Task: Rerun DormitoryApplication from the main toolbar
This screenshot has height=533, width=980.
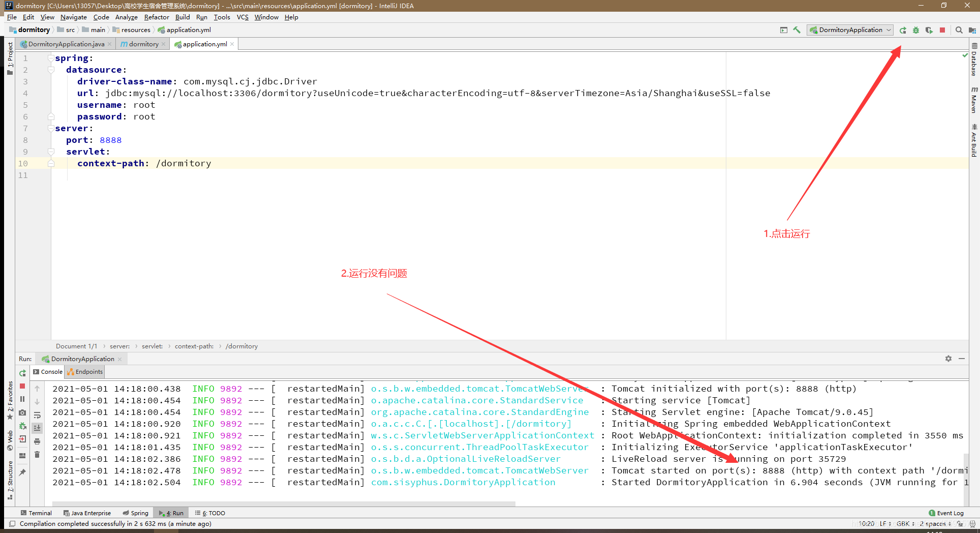Action: 903,30
